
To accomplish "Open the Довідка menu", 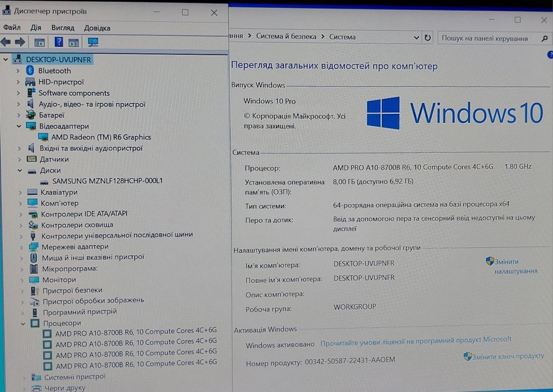I will [x=97, y=28].
